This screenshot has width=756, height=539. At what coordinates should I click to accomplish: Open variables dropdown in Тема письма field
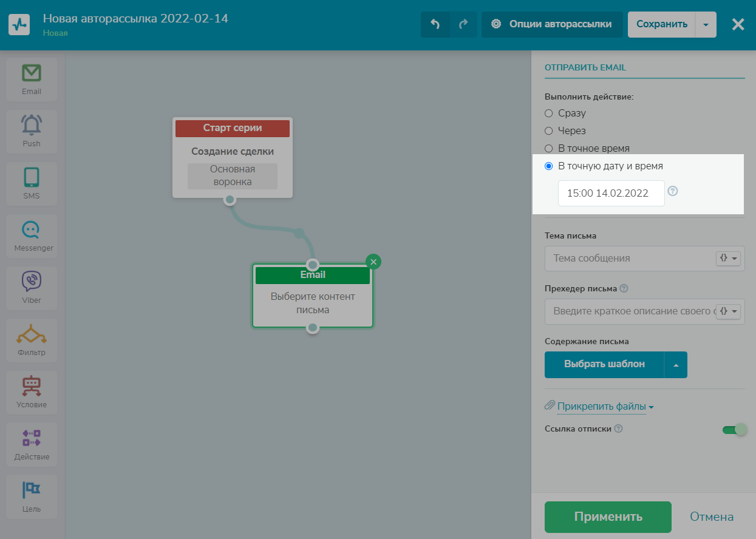click(x=729, y=258)
